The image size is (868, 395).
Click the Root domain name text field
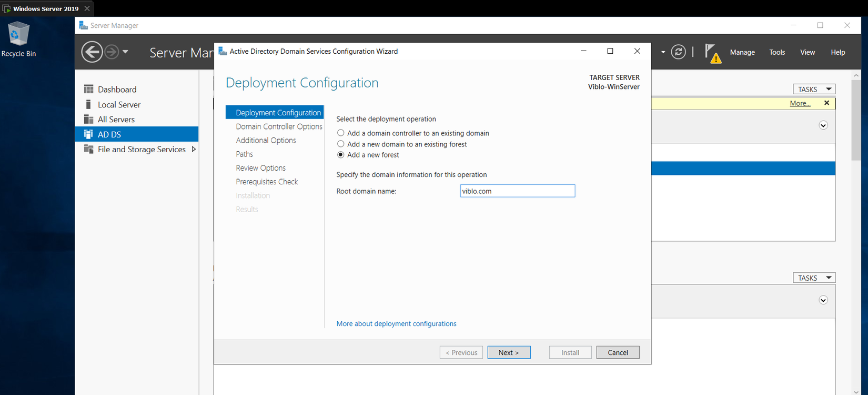(x=517, y=191)
